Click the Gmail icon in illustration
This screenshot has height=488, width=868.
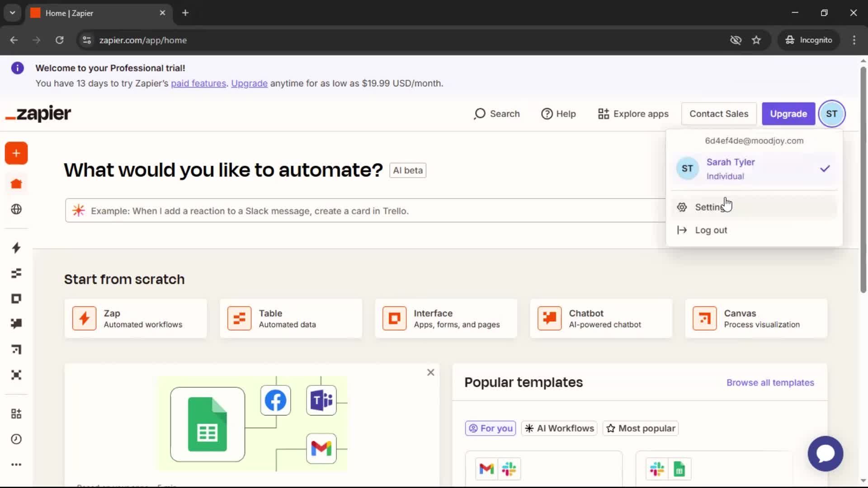pos(321,448)
